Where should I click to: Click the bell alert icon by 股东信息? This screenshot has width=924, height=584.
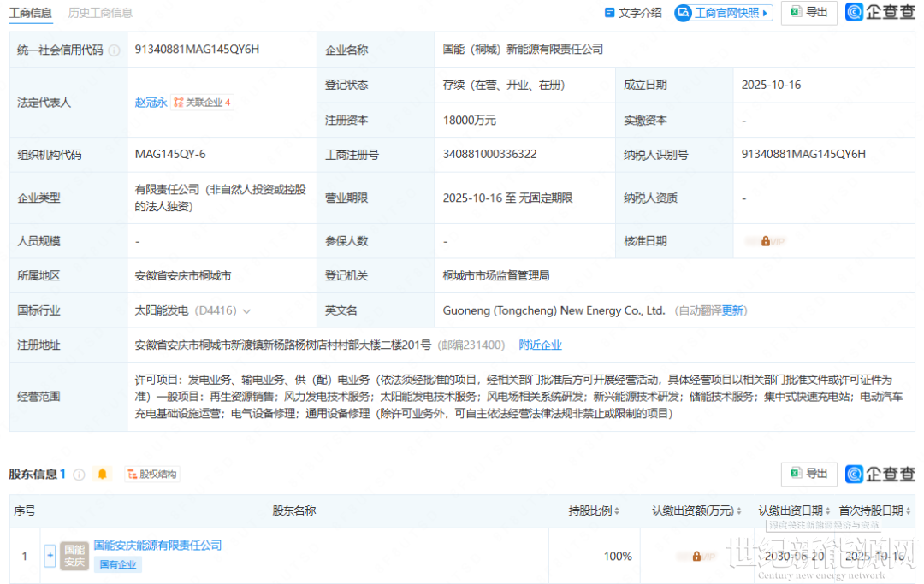(104, 474)
